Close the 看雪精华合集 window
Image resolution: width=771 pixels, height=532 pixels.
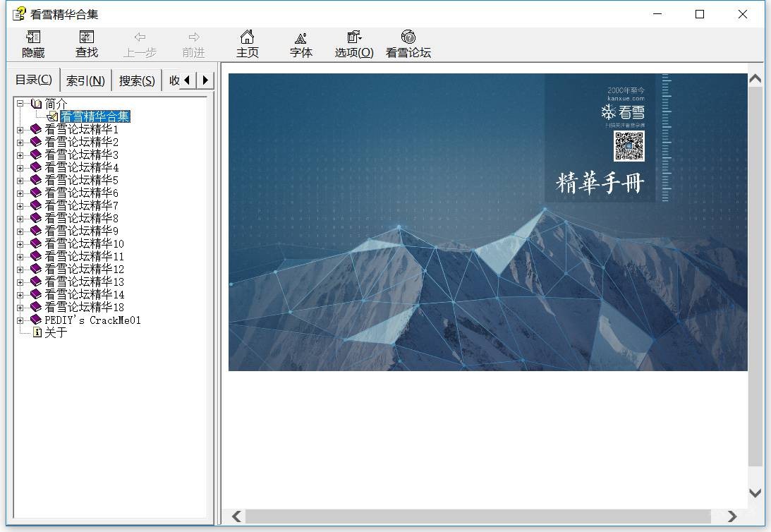click(x=743, y=14)
